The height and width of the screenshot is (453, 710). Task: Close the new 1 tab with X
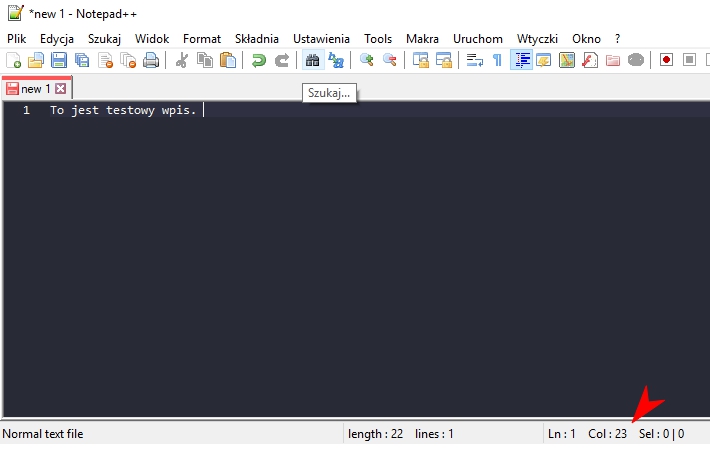tap(60, 88)
